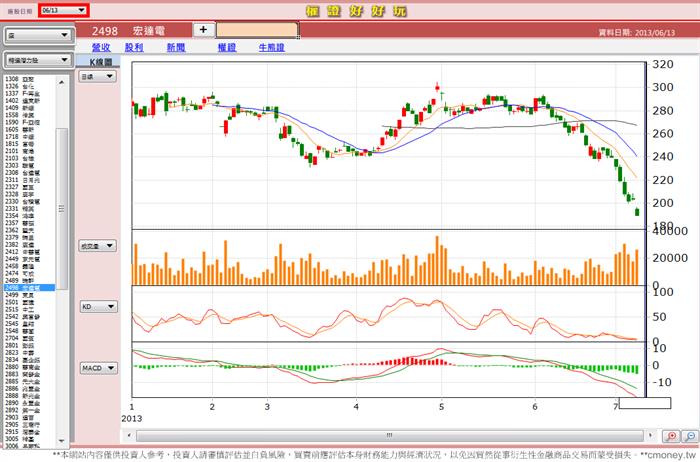This screenshot has height=462, width=700.
Task: Open the 新聞 news link
Action: coord(176,47)
